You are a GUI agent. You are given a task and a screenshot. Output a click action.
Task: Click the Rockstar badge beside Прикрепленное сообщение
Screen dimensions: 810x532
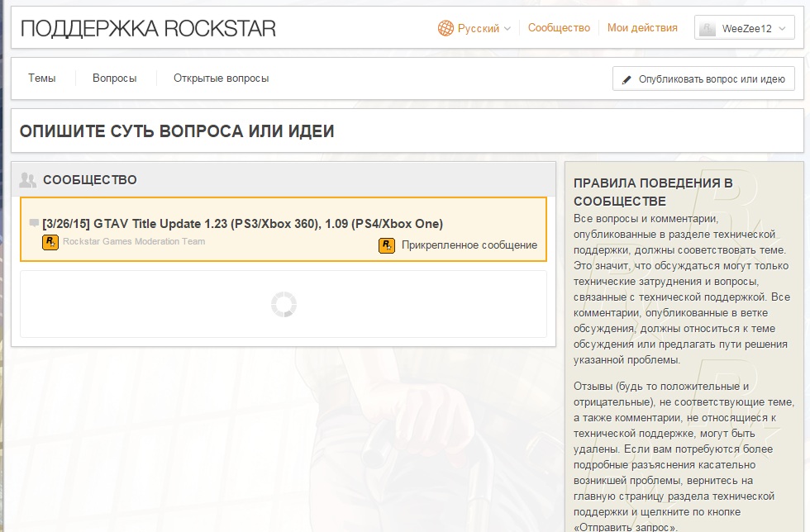click(x=386, y=245)
